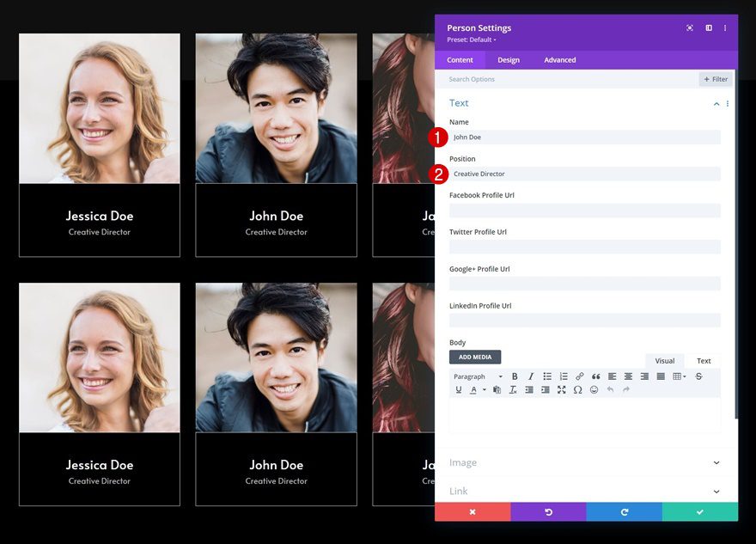Click inside the Twitter Profile Url field
This screenshot has width=756, height=544.
tap(584, 247)
